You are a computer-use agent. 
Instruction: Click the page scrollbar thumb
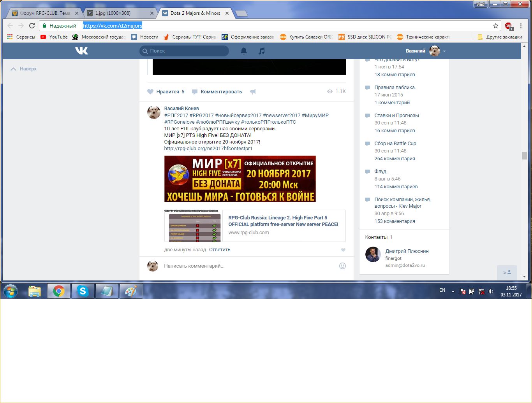tap(524, 156)
